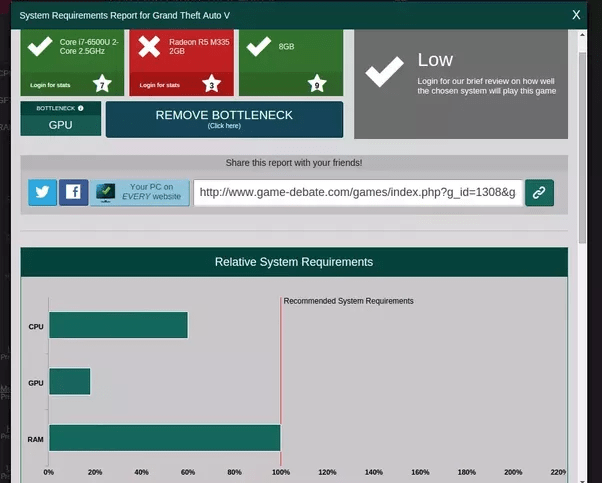Image resolution: width=602 pixels, height=483 pixels.
Task: Click the dialog's vertical scrollbar thumb
Action: pos(582,148)
